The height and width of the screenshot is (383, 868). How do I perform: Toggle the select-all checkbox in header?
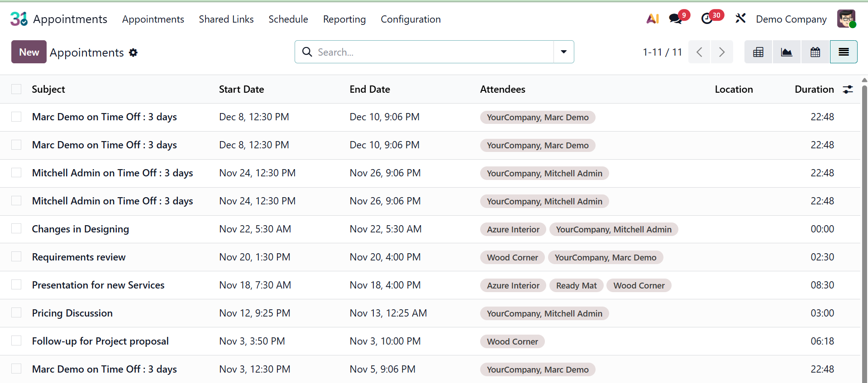click(16, 89)
